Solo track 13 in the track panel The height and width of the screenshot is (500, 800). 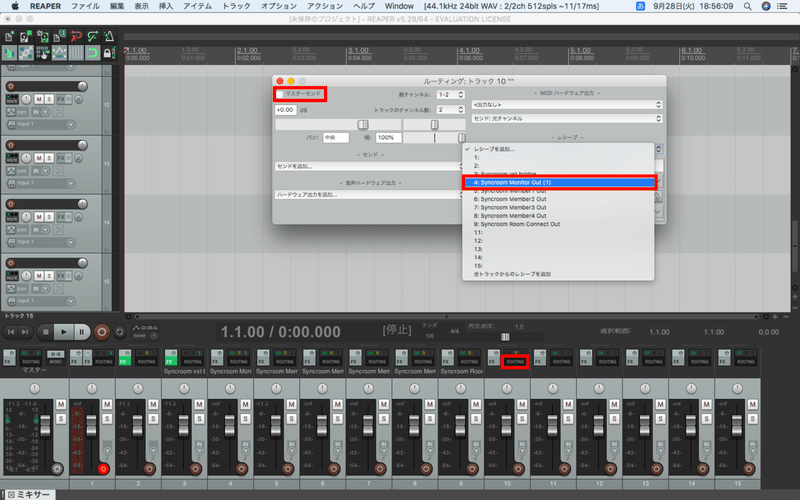click(49, 158)
